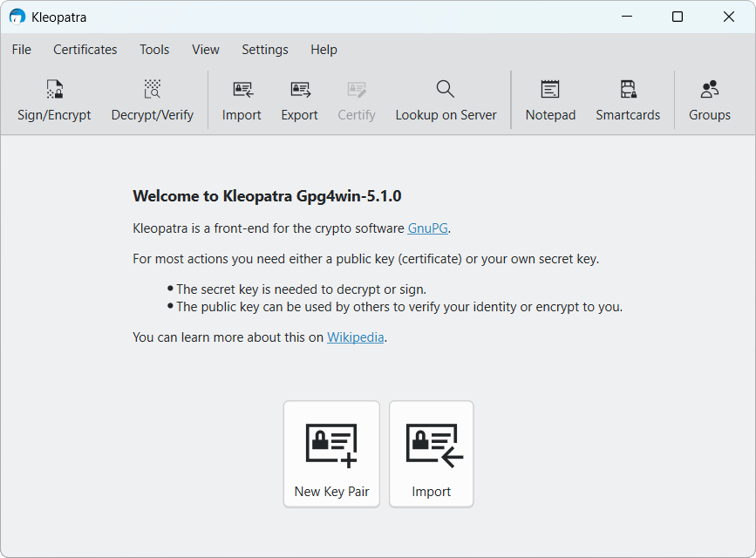Viewport: 756px width, 558px height.
Task: Open Lookup on Server search
Action: coord(445,89)
